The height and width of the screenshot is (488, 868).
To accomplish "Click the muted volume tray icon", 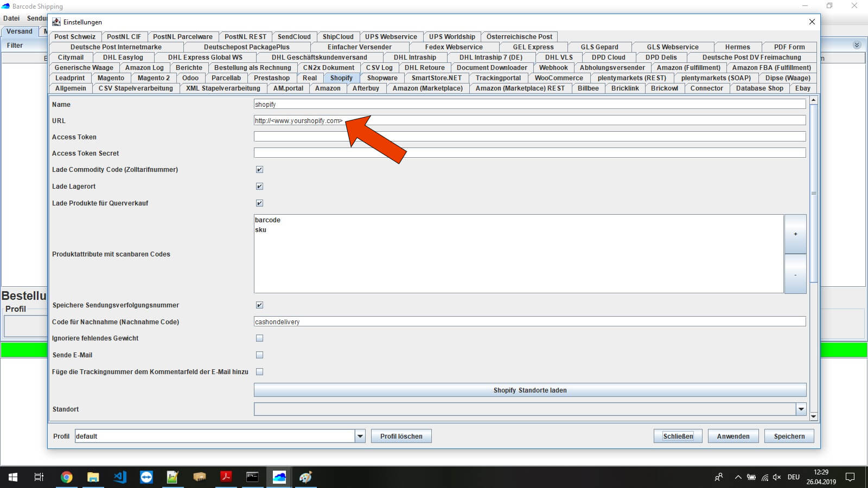I will [x=777, y=477].
